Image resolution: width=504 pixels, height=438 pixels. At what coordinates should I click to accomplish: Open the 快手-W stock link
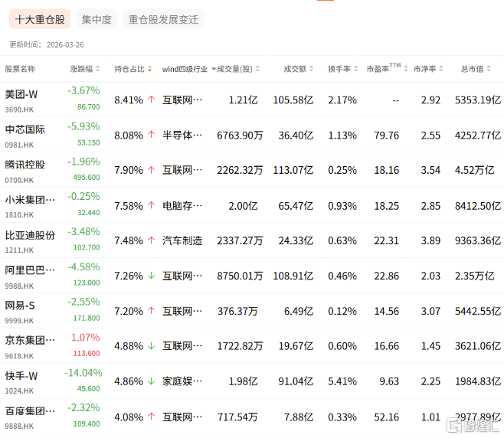point(21,376)
